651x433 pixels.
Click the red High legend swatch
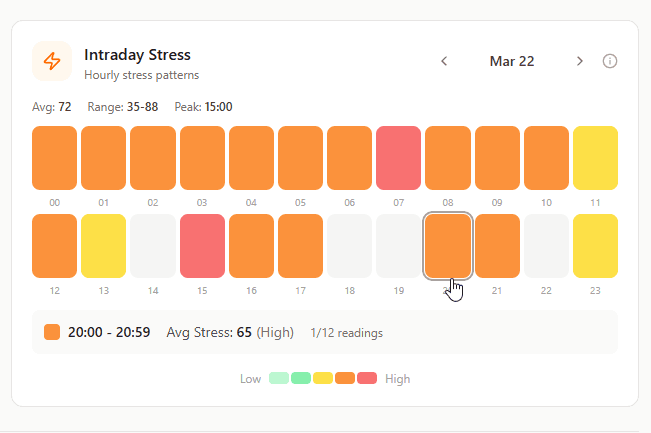pos(367,378)
